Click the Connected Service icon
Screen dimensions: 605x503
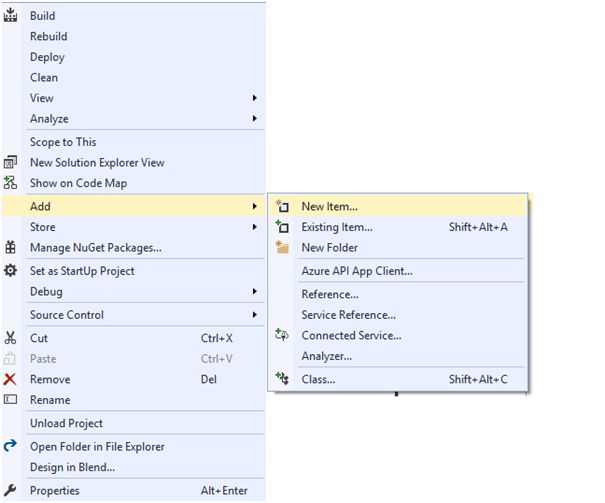282,335
